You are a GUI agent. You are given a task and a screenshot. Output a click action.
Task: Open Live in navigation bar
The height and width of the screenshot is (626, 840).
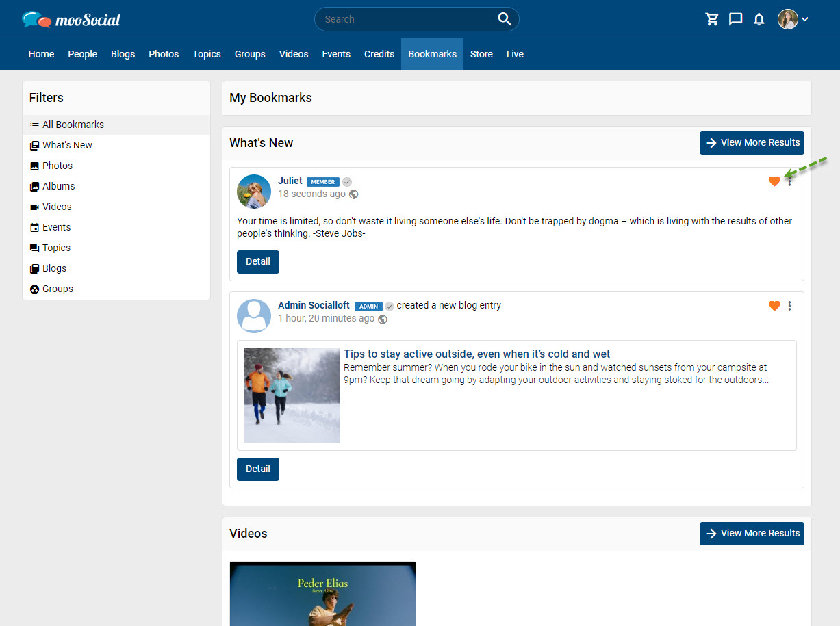point(515,54)
